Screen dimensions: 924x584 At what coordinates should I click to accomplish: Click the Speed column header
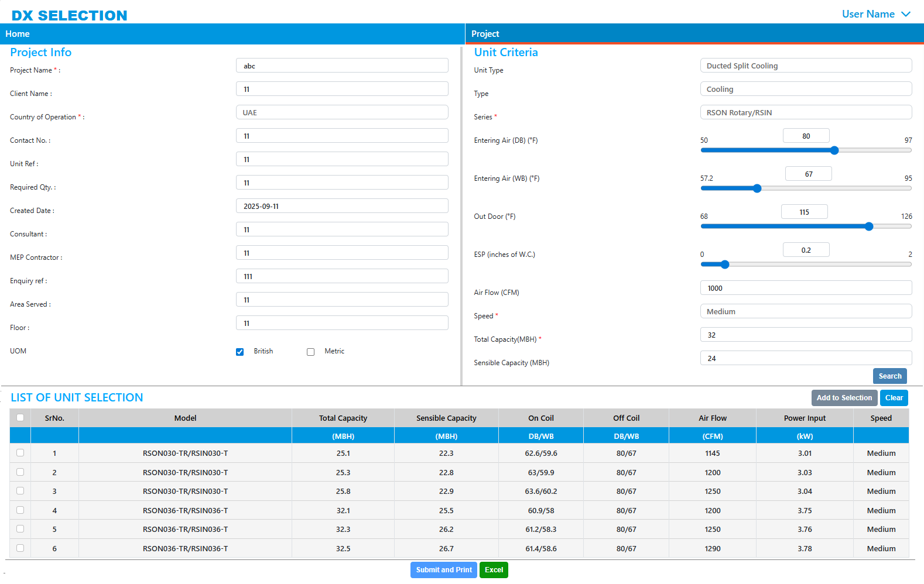click(881, 418)
